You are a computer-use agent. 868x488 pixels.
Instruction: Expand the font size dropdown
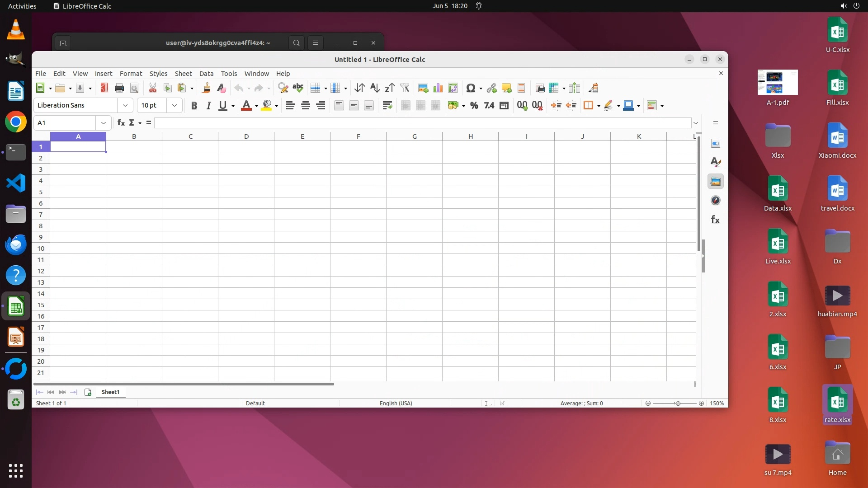[x=175, y=105]
